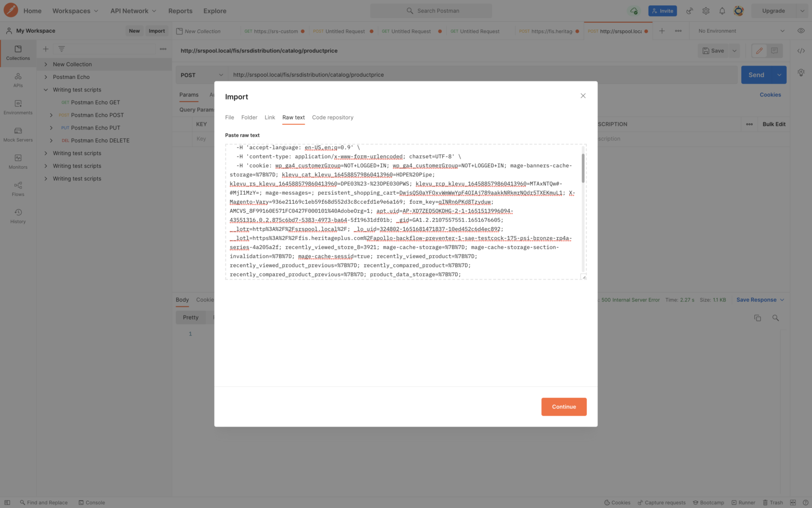This screenshot has height=508, width=812.
Task: Click the raw text area scrollbar
Action: click(583, 168)
